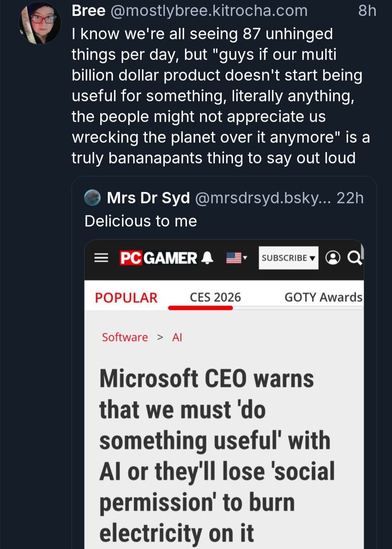Image resolution: width=392 pixels, height=549 pixels.
Task: Click the notification bell icon
Action: [207, 258]
